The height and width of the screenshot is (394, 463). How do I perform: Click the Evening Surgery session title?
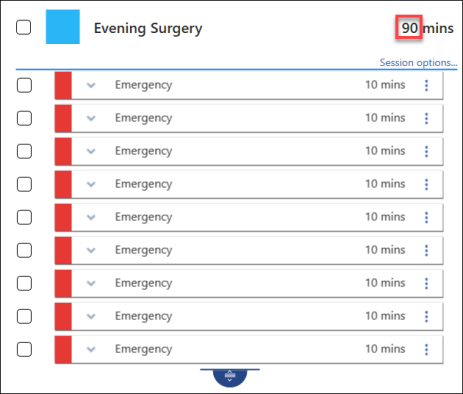click(x=148, y=29)
